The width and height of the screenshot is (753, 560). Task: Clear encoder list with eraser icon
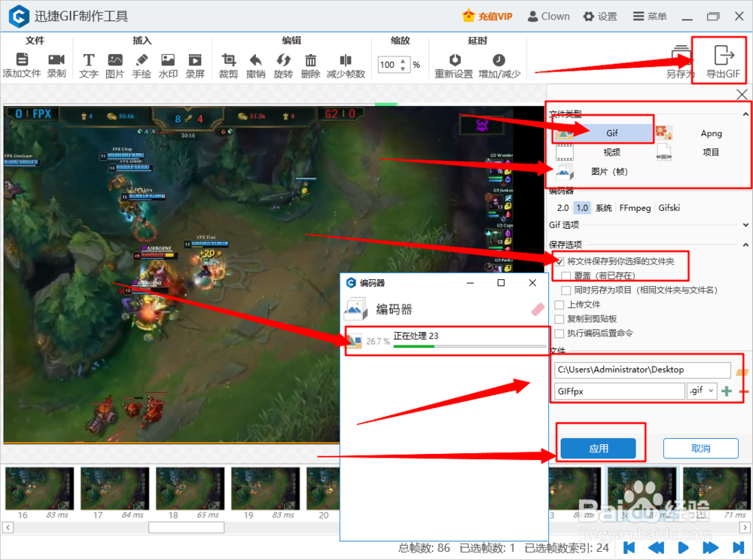point(538,309)
